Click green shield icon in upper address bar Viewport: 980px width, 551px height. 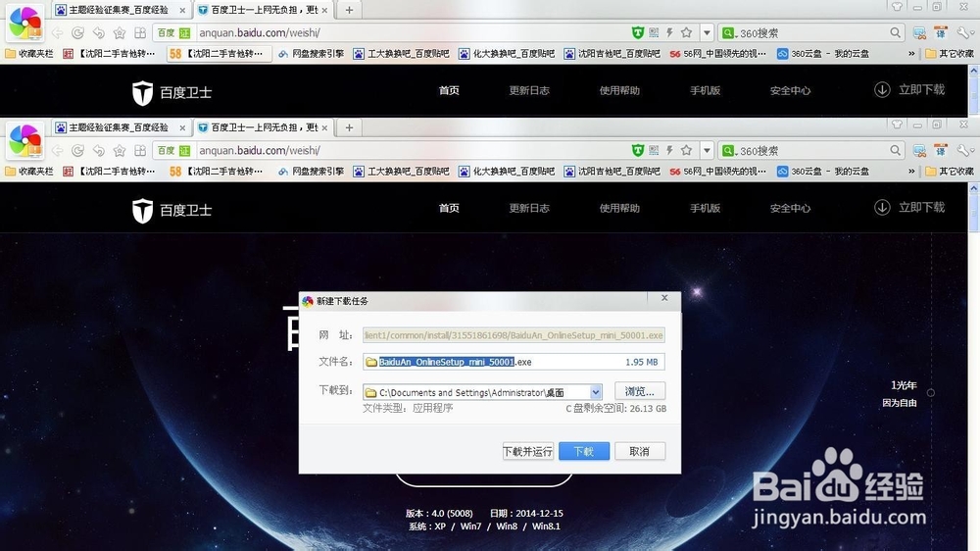638,32
